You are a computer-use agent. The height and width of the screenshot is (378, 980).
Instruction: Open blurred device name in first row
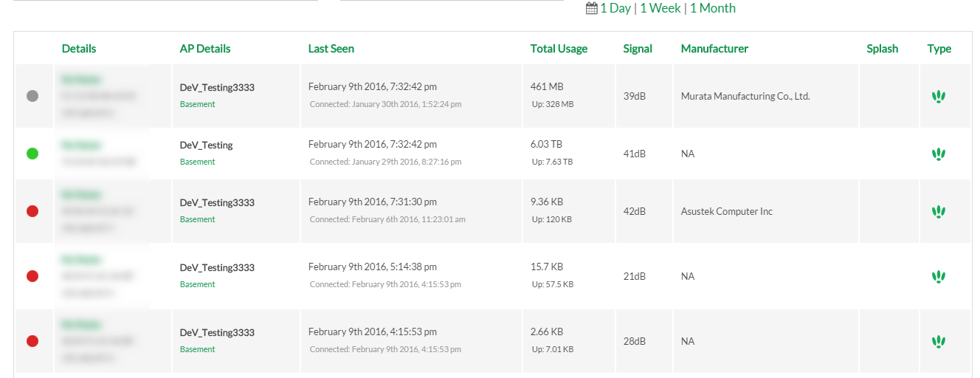(x=82, y=78)
